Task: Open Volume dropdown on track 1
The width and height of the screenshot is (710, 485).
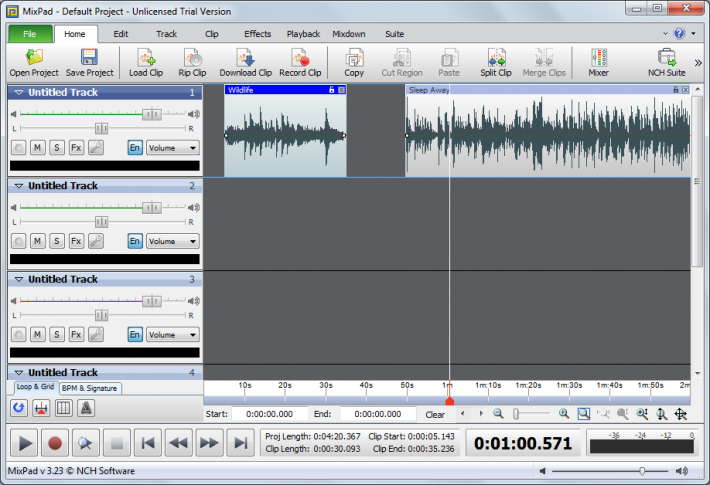Action: coord(173,148)
